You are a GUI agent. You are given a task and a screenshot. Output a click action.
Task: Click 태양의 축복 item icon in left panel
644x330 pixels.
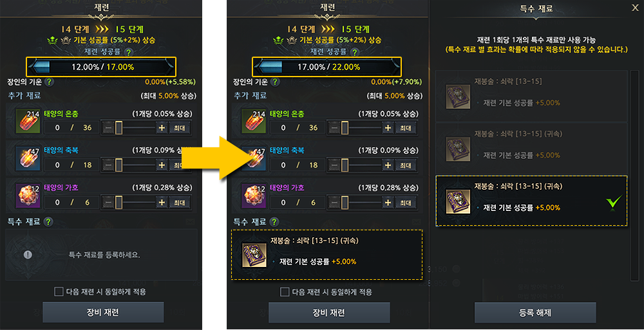pos(28,158)
